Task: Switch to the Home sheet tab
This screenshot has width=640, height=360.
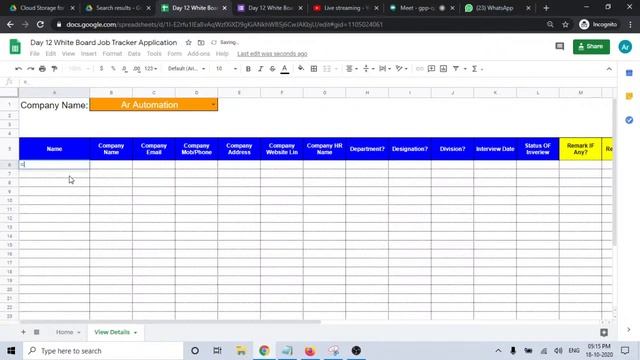Action: click(64, 332)
